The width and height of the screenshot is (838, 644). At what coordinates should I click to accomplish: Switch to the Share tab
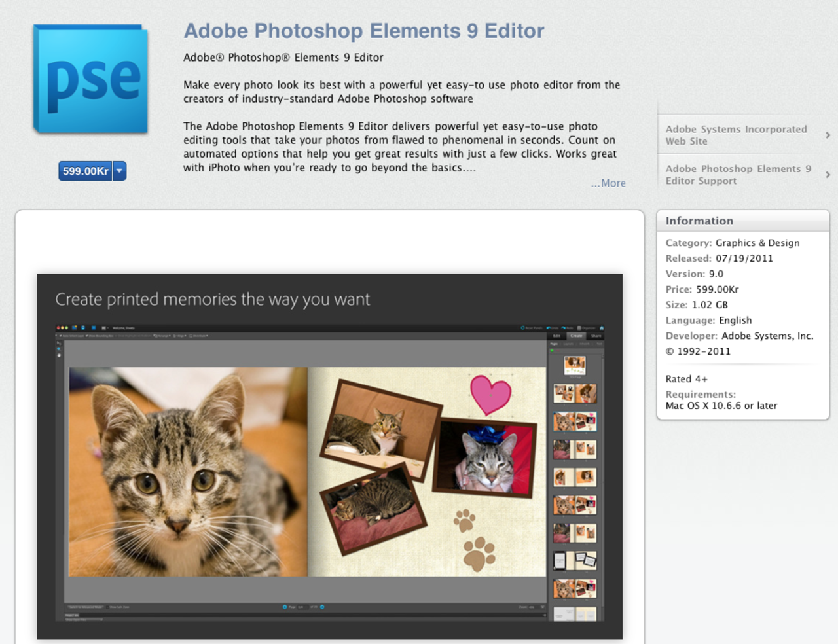(596, 336)
